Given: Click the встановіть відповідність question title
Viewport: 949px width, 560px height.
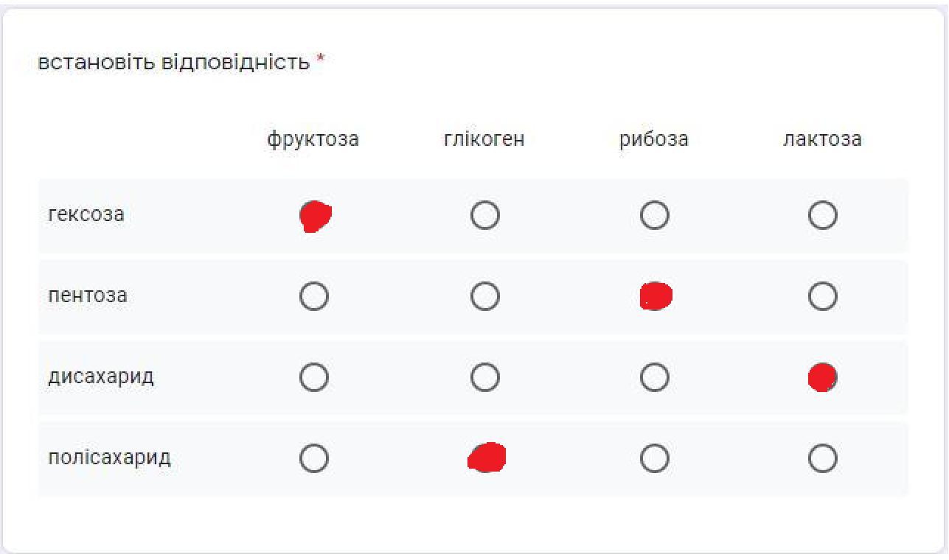Looking at the screenshot, I should 174,63.
